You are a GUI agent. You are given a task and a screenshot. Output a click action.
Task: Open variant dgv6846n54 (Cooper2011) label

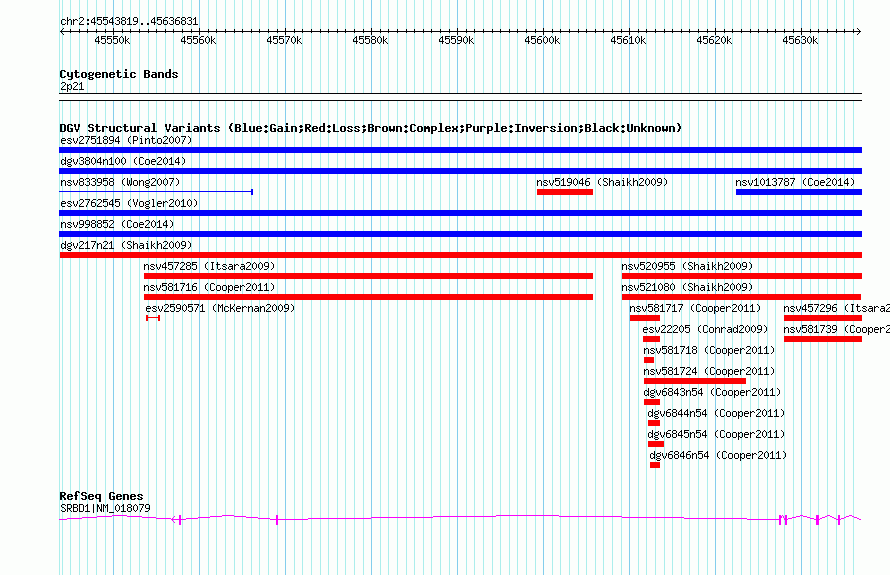point(718,455)
